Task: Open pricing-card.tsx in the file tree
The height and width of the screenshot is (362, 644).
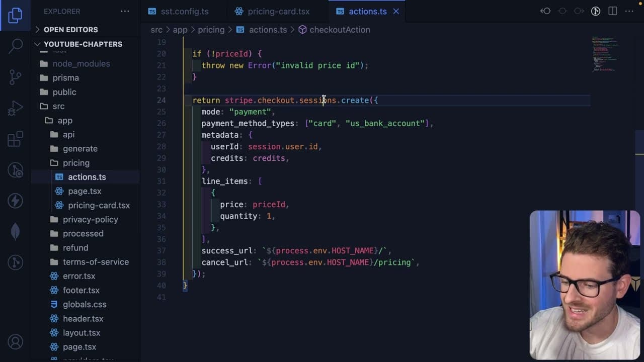Action: [x=99, y=205]
